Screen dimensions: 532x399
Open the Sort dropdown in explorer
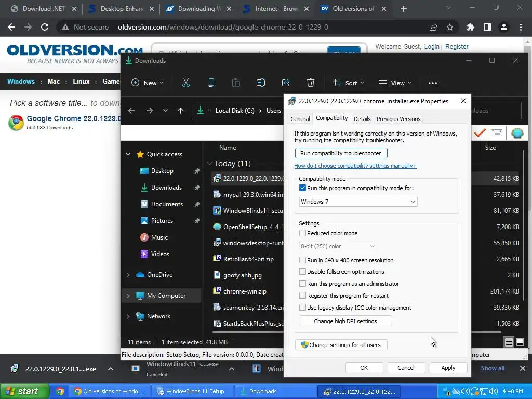tap(349, 83)
